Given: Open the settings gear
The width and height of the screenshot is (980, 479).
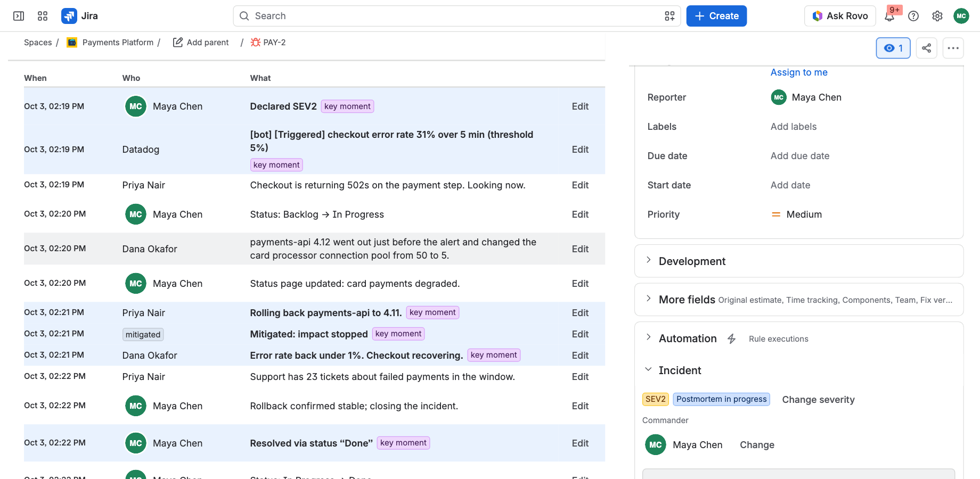Looking at the screenshot, I should click(x=937, y=16).
